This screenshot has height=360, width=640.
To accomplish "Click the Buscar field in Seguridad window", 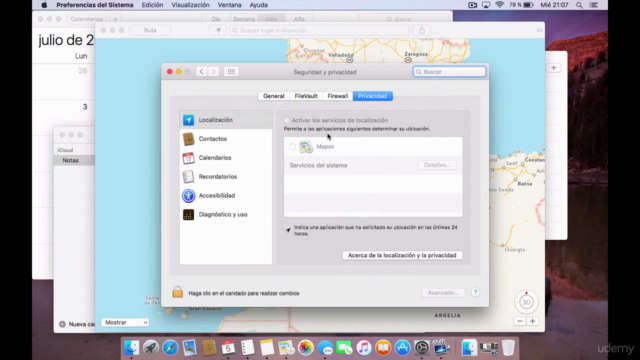I will click(x=449, y=71).
